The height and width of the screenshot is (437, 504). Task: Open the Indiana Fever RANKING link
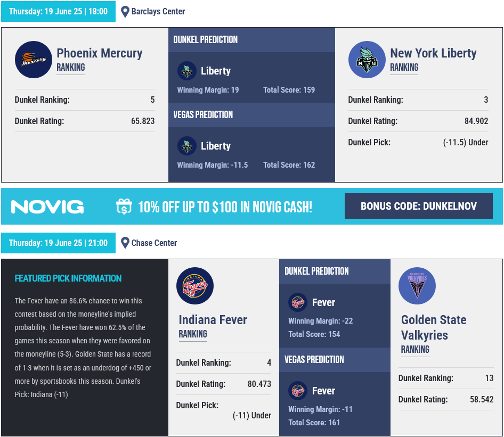point(193,334)
